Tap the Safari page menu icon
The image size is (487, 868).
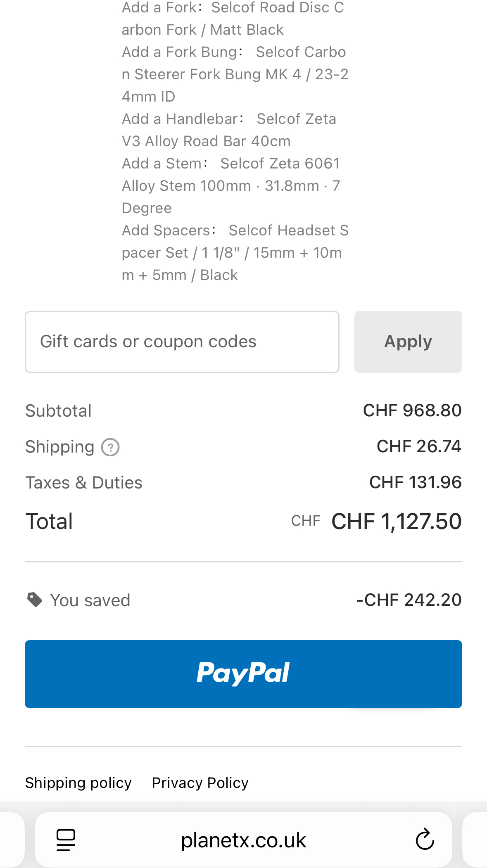[x=66, y=840]
